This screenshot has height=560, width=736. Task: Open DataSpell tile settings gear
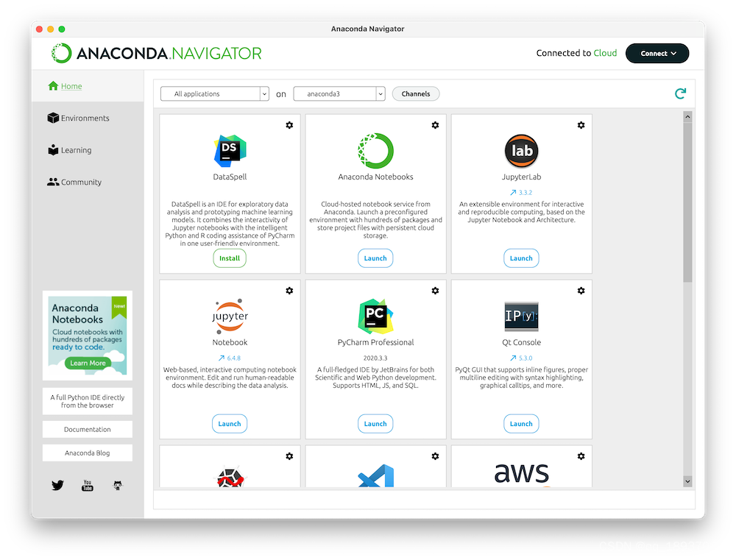[x=289, y=125]
